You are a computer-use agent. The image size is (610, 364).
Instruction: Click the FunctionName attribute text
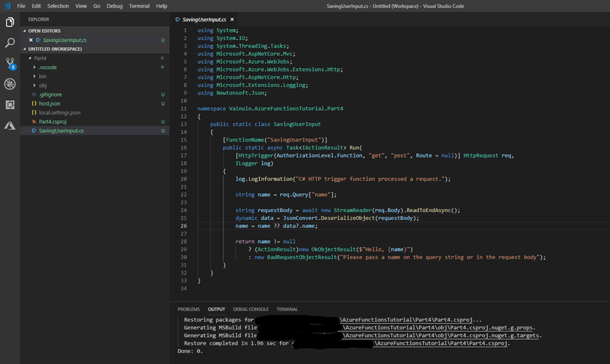click(x=245, y=140)
